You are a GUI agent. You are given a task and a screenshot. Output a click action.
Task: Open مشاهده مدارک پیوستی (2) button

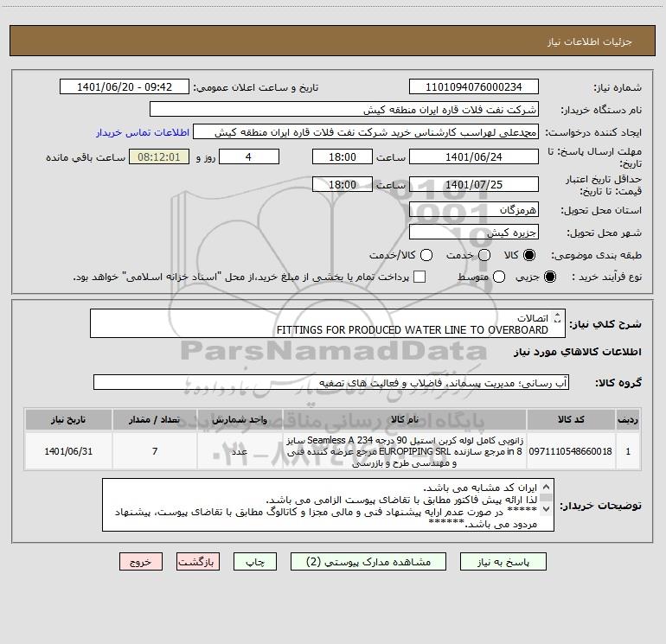point(368,562)
